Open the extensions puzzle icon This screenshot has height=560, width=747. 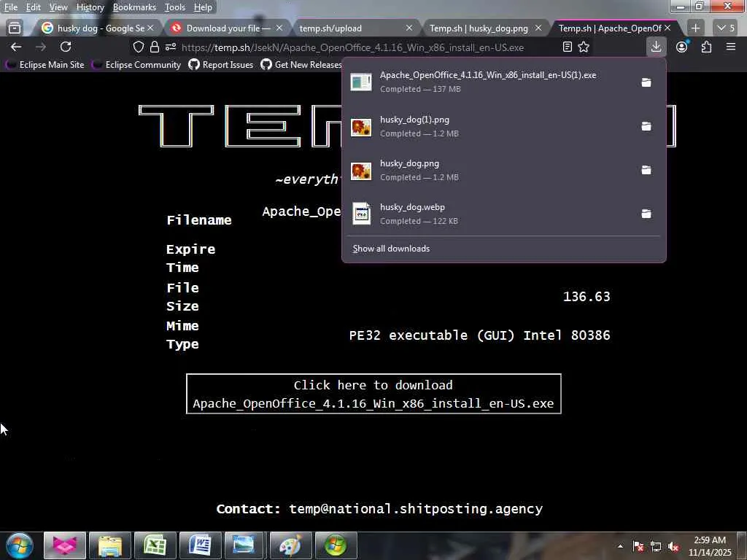tap(706, 47)
